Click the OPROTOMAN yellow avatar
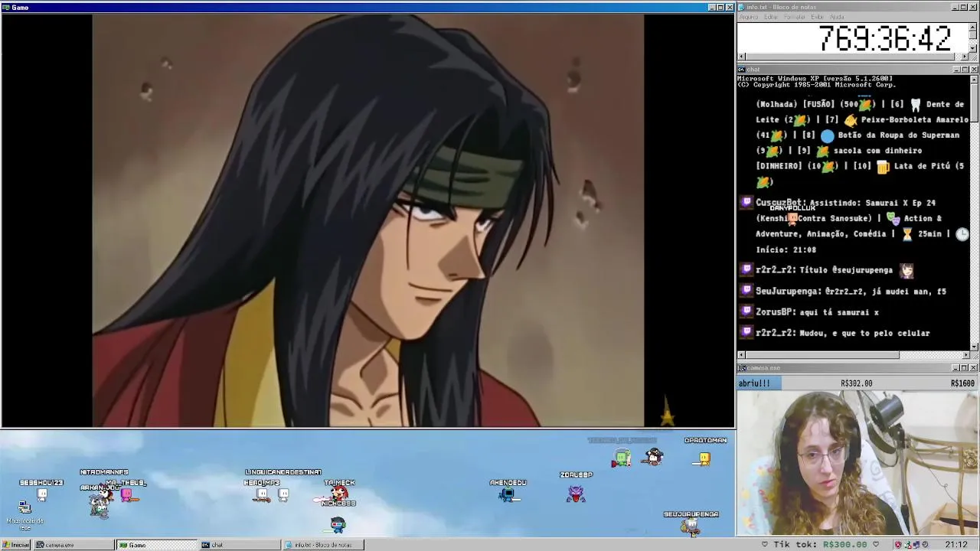The width and height of the screenshot is (980, 551). coord(704,458)
